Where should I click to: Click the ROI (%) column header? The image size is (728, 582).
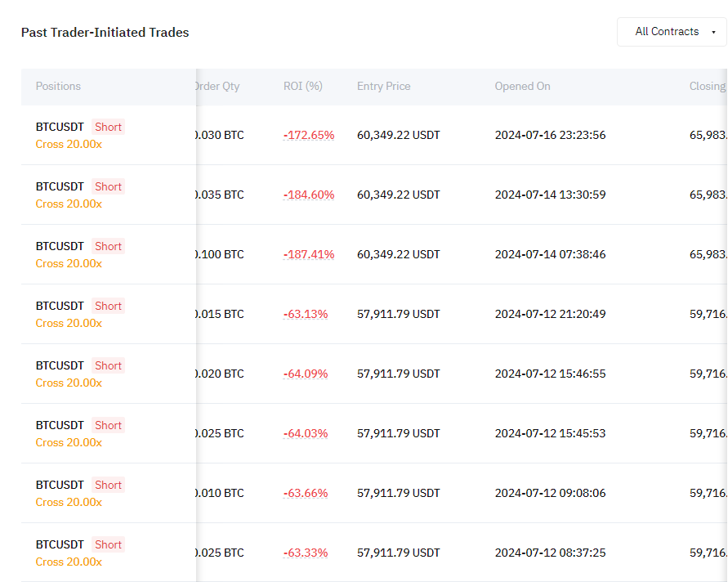coord(302,87)
